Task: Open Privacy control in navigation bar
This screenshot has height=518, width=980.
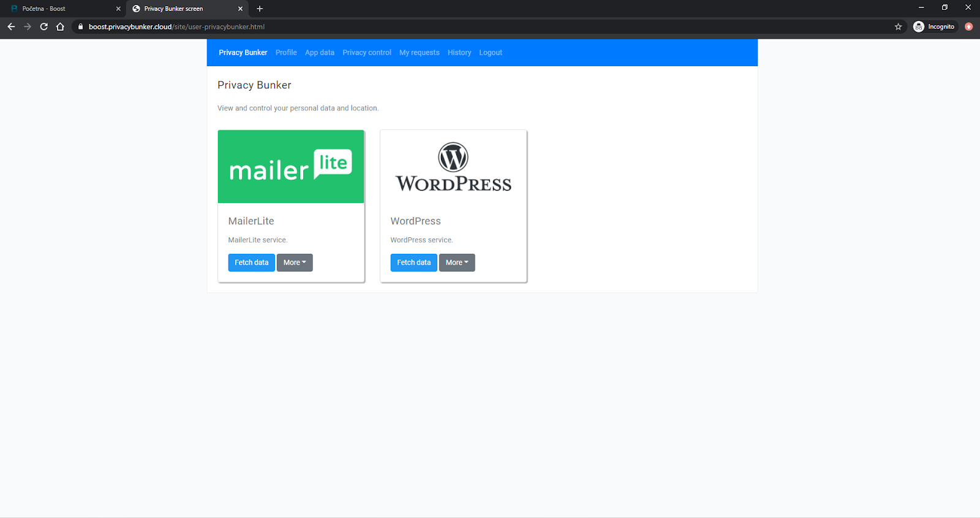Action: coord(366,53)
